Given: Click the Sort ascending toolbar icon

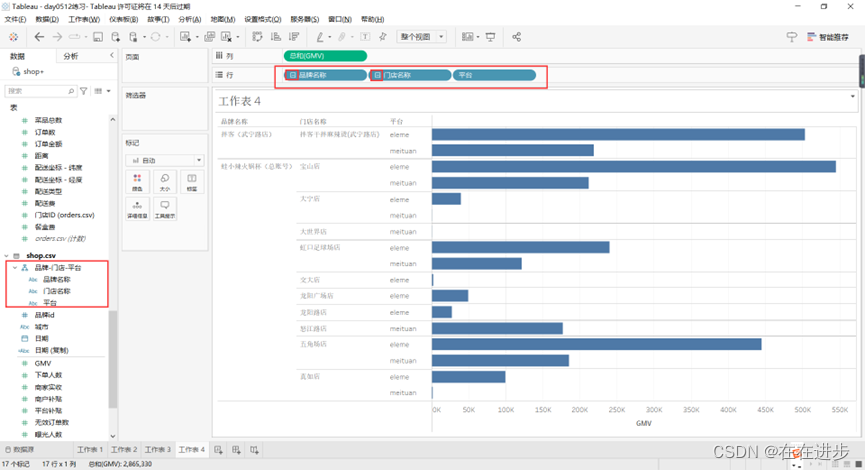Looking at the screenshot, I should pyautogui.click(x=276, y=37).
